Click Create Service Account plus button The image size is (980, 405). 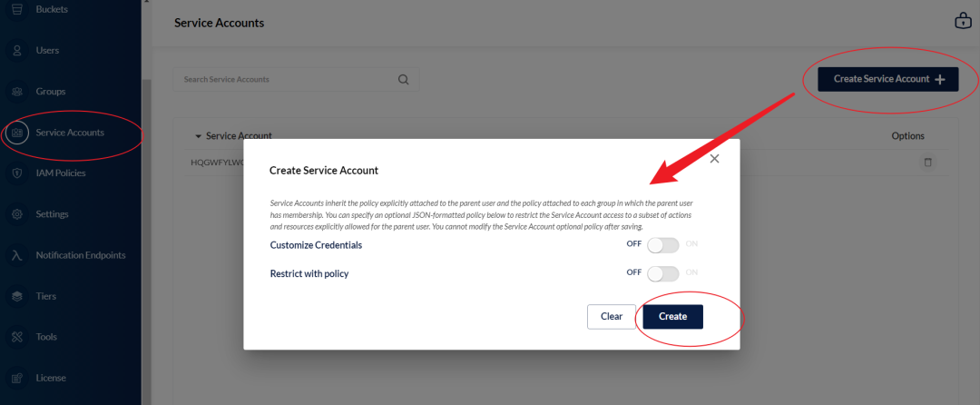[x=888, y=79]
